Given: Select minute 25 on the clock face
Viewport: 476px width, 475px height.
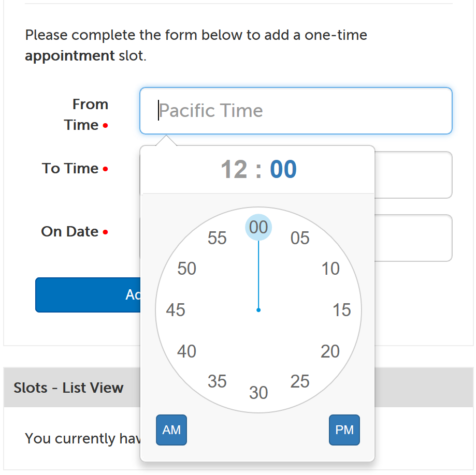Looking at the screenshot, I should [299, 382].
